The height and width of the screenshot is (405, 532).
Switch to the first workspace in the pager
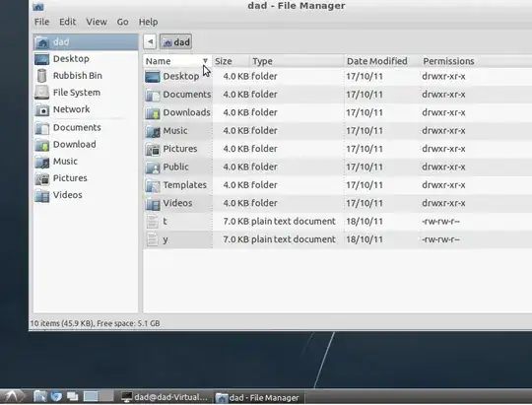tap(91, 396)
